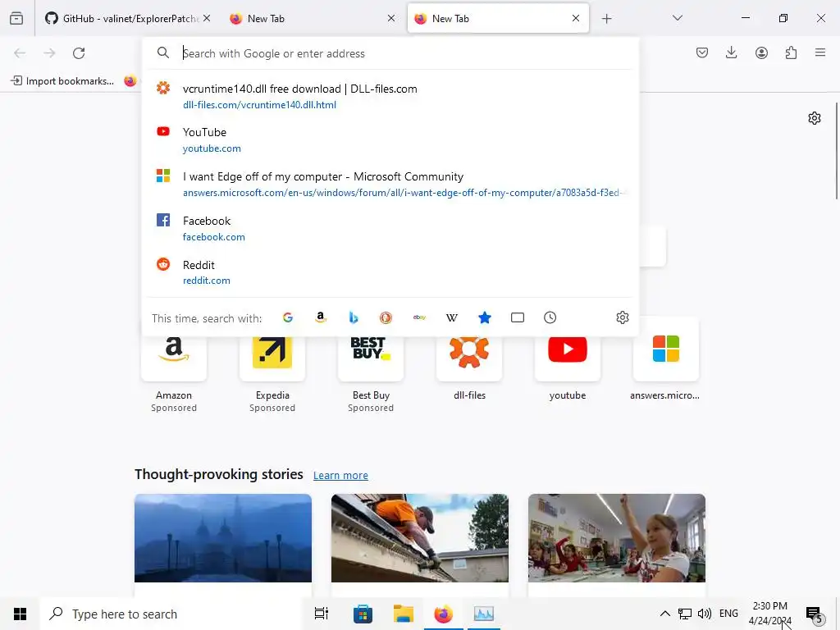The height and width of the screenshot is (630, 840).
Task: Search this time with Amazon
Action: pos(321,317)
